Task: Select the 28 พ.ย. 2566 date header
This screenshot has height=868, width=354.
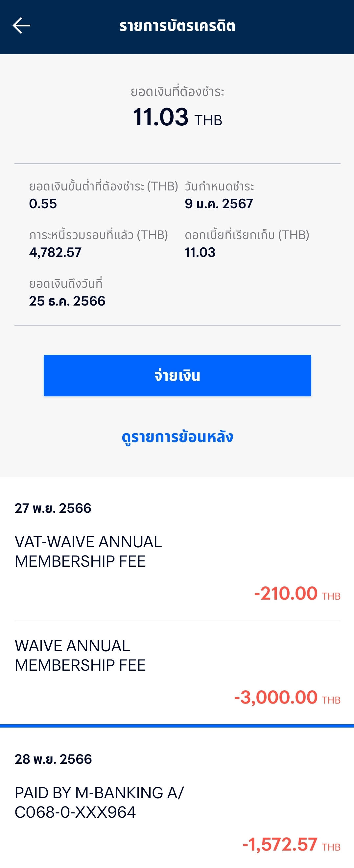Action: [53, 759]
